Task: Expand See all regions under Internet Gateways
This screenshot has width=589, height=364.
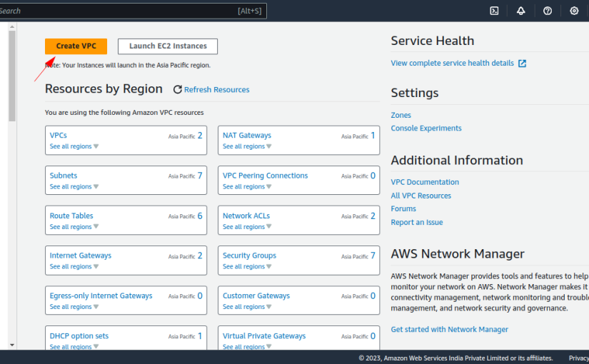Action: [x=74, y=266]
